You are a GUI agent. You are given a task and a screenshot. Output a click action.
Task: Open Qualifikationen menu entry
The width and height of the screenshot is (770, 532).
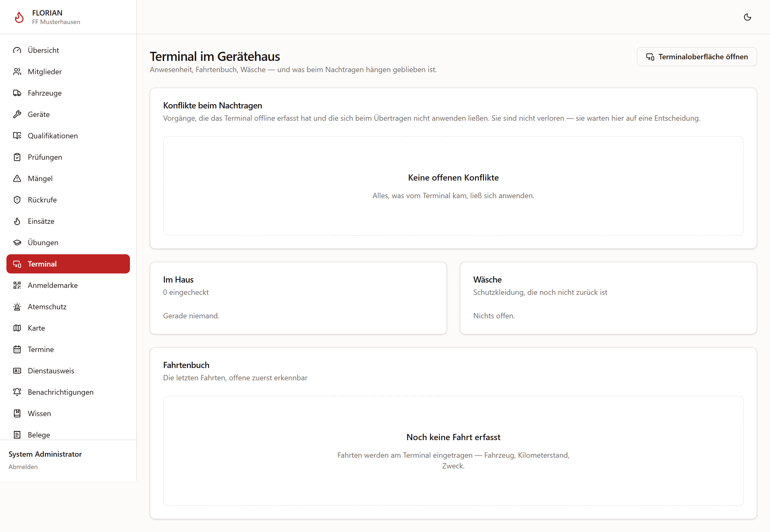coord(68,136)
